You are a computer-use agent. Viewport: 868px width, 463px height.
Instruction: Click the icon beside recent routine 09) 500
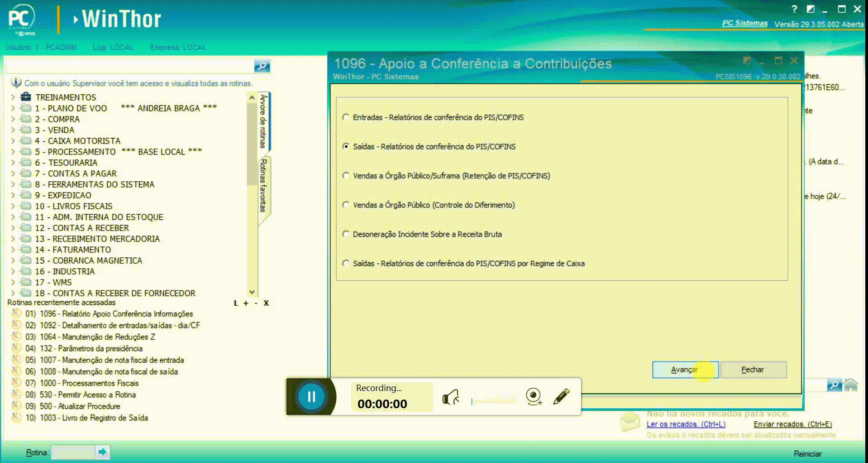pos(16,406)
